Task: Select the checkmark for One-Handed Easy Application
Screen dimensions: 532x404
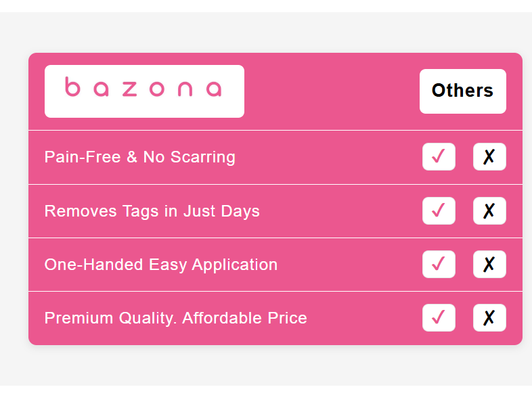Action: pos(439,264)
